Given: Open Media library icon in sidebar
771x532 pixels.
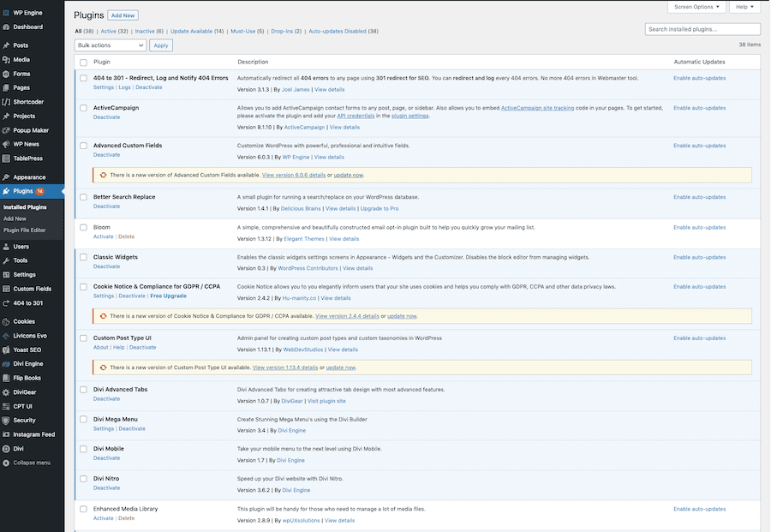Looking at the screenshot, I should 6,60.
